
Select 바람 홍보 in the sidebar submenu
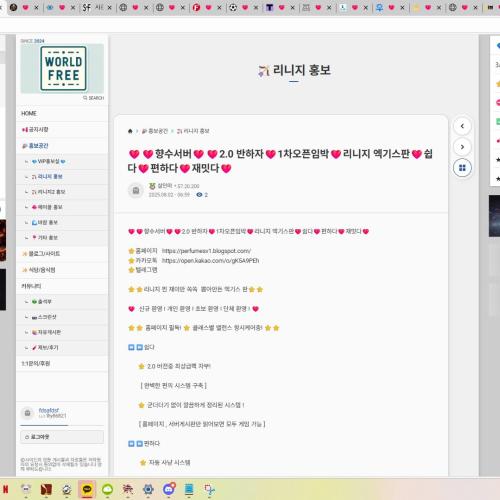click(45, 222)
